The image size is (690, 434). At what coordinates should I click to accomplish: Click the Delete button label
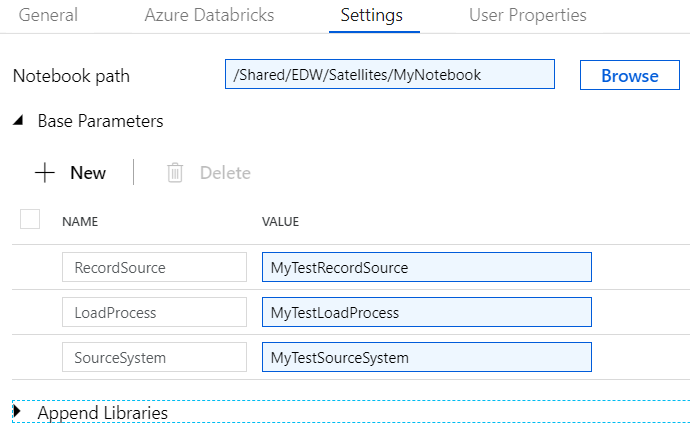225,173
